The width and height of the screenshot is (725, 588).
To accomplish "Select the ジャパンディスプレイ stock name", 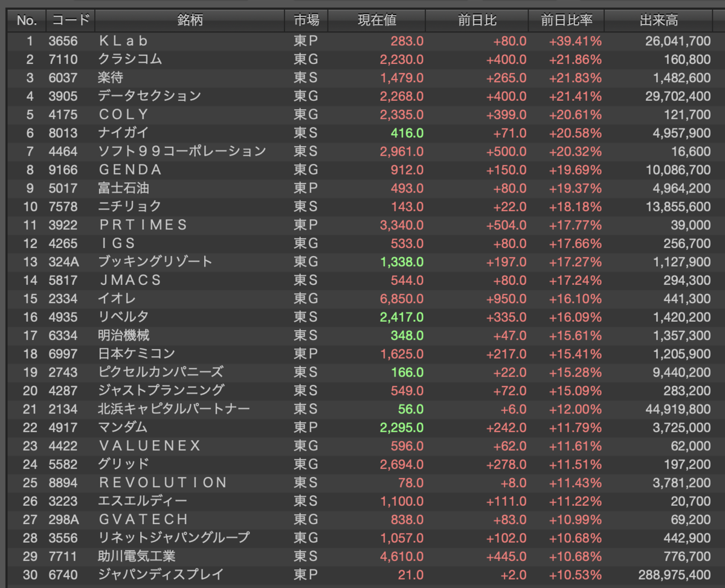I will [x=161, y=575].
